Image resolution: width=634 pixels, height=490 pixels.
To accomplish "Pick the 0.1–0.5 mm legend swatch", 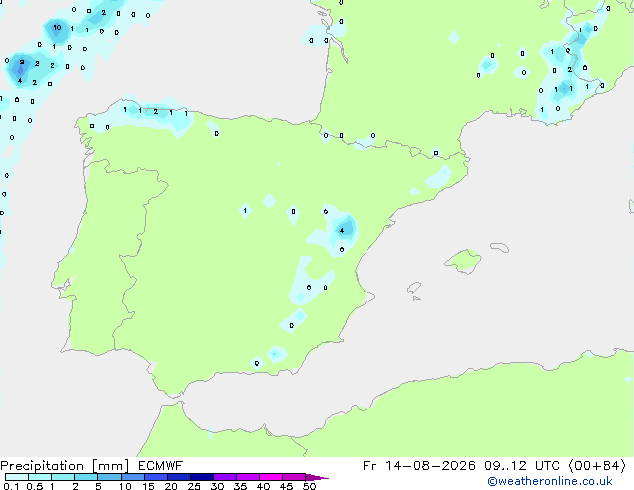I will point(17,477).
